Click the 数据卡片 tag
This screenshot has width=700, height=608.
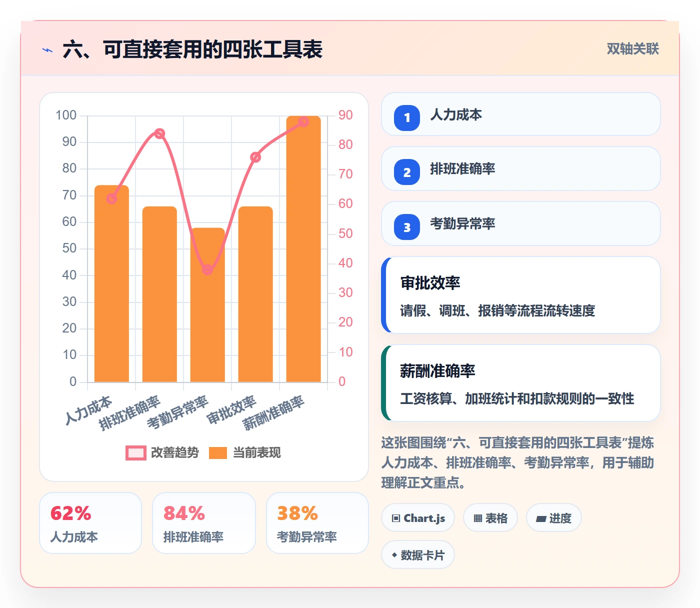[x=418, y=555]
